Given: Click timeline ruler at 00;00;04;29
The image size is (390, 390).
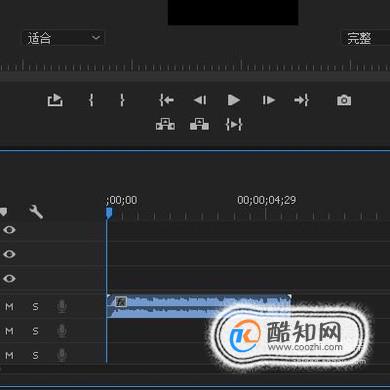Looking at the screenshot, I should 267,200.
